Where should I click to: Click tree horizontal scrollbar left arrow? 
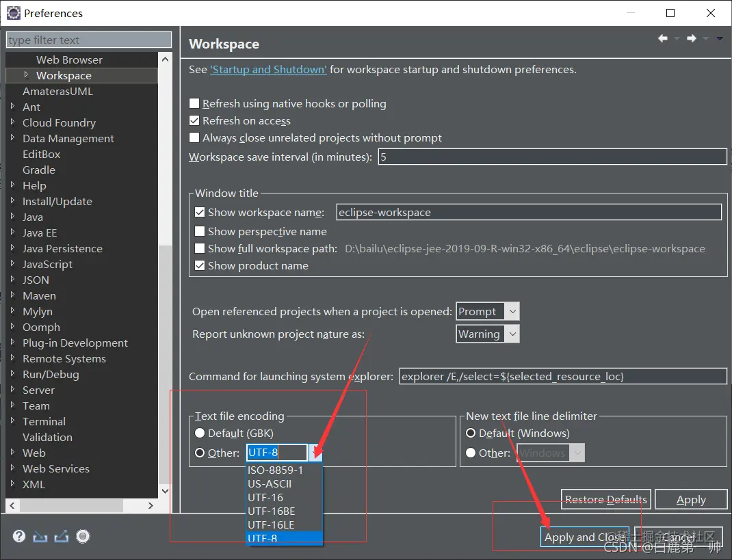(x=12, y=505)
